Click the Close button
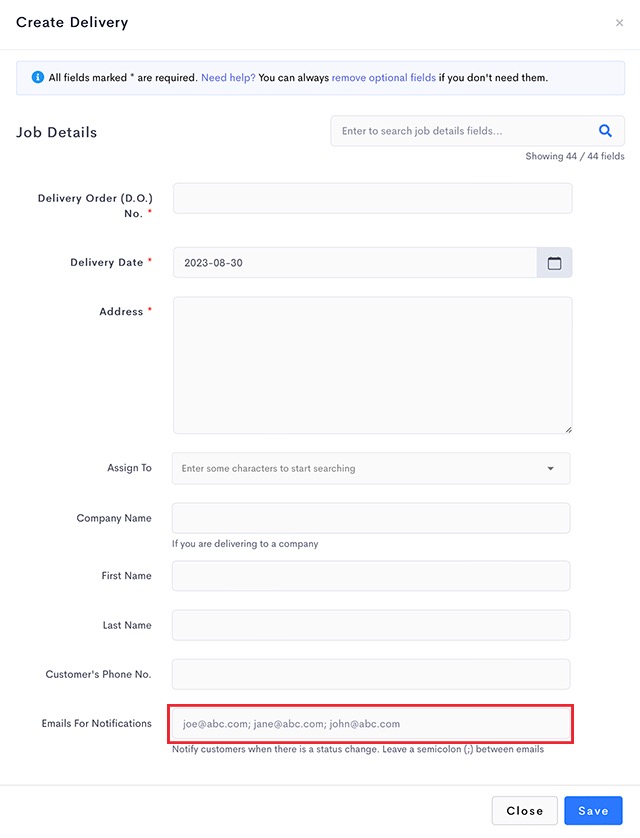Image resolution: width=640 pixels, height=838 pixels. [525, 811]
